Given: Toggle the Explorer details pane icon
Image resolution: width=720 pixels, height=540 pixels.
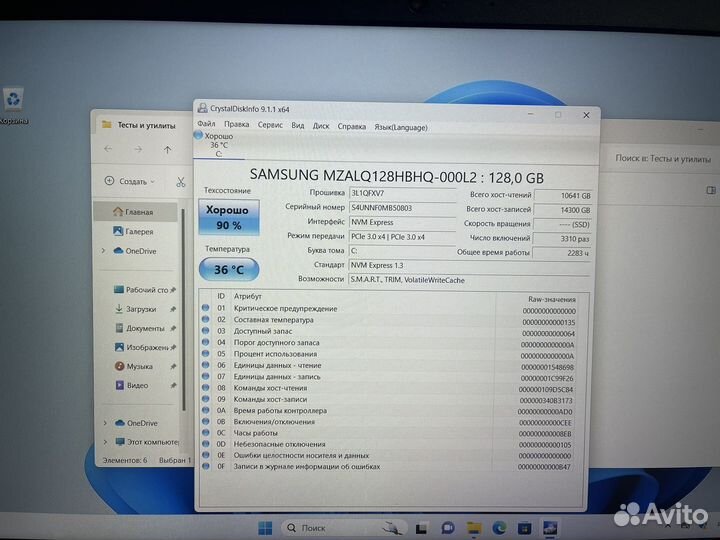Looking at the screenshot, I should (x=711, y=190).
